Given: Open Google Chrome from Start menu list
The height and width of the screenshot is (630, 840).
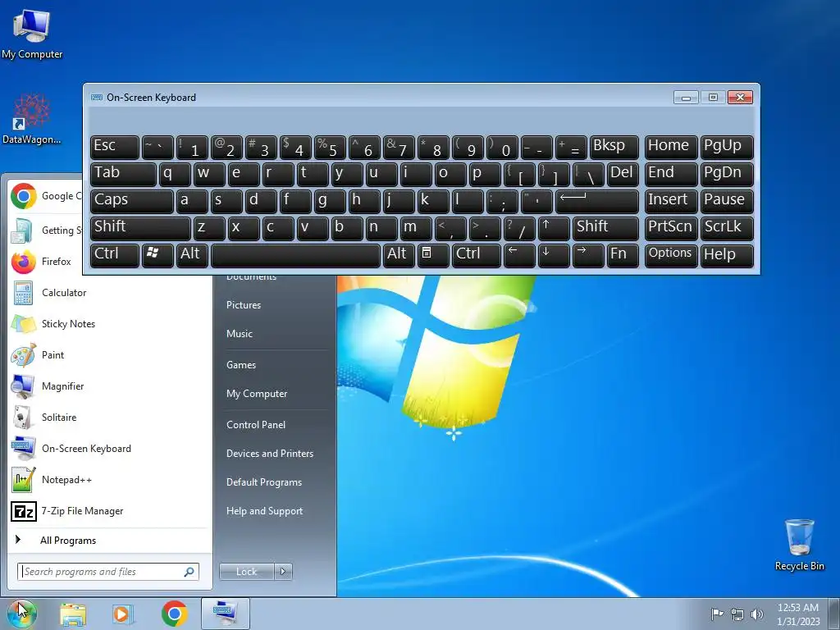Looking at the screenshot, I should (46, 197).
